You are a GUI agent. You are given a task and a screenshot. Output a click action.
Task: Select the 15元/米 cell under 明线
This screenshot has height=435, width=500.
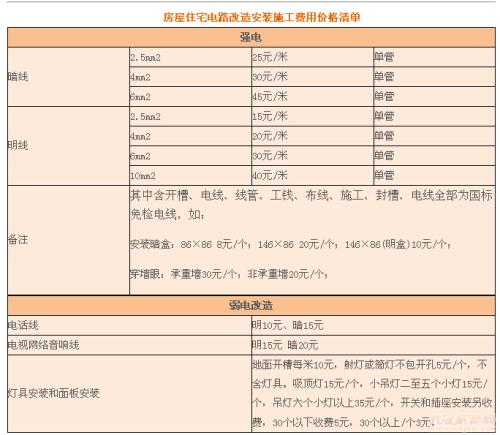(x=312, y=116)
